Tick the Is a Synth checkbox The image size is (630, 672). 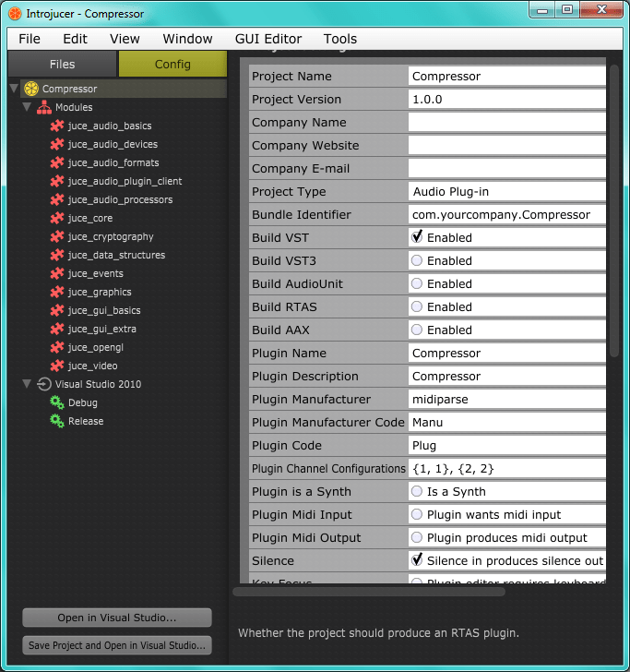pos(417,491)
